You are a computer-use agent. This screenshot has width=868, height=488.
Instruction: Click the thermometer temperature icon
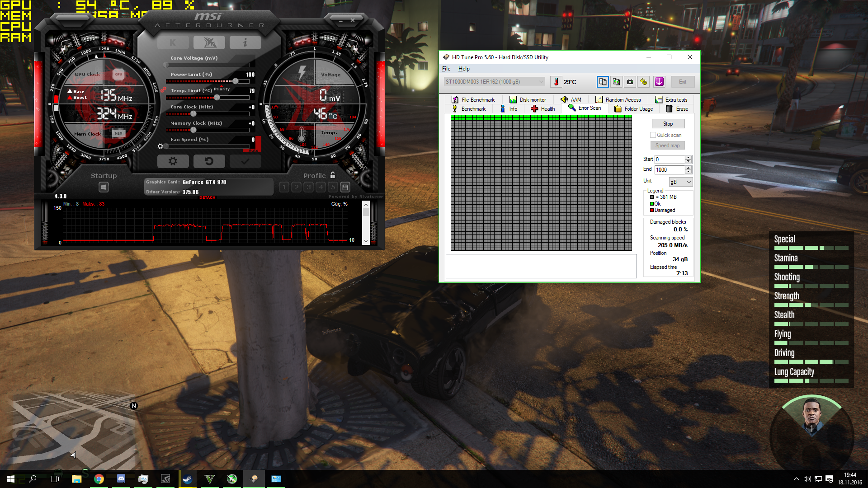[556, 82]
